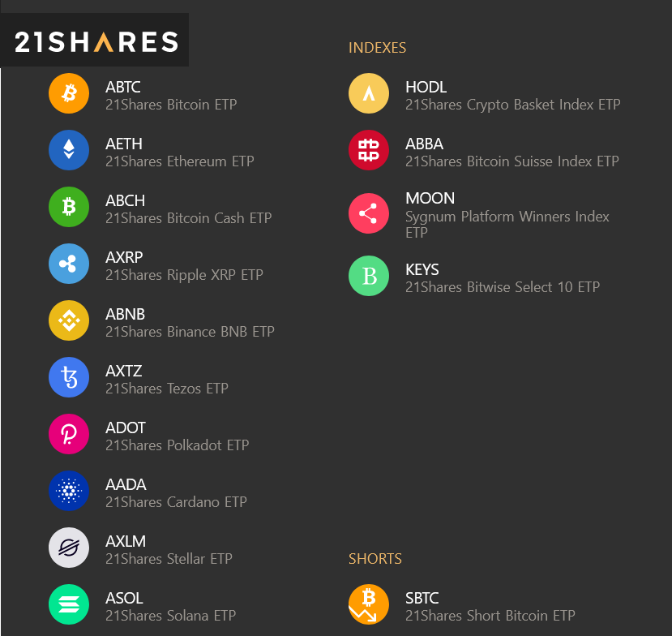Select the Tezos AXTZ icon
This screenshot has width=672, height=636.
coord(69,377)
